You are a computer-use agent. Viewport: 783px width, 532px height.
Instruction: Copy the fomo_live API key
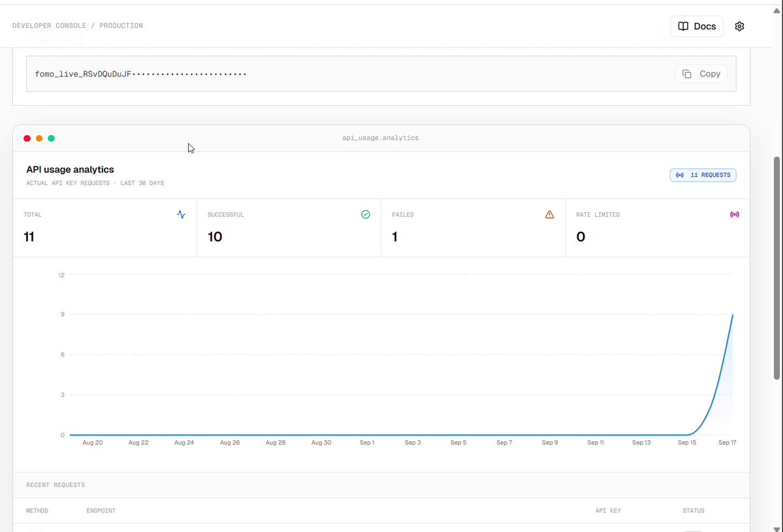click(701, 74)
